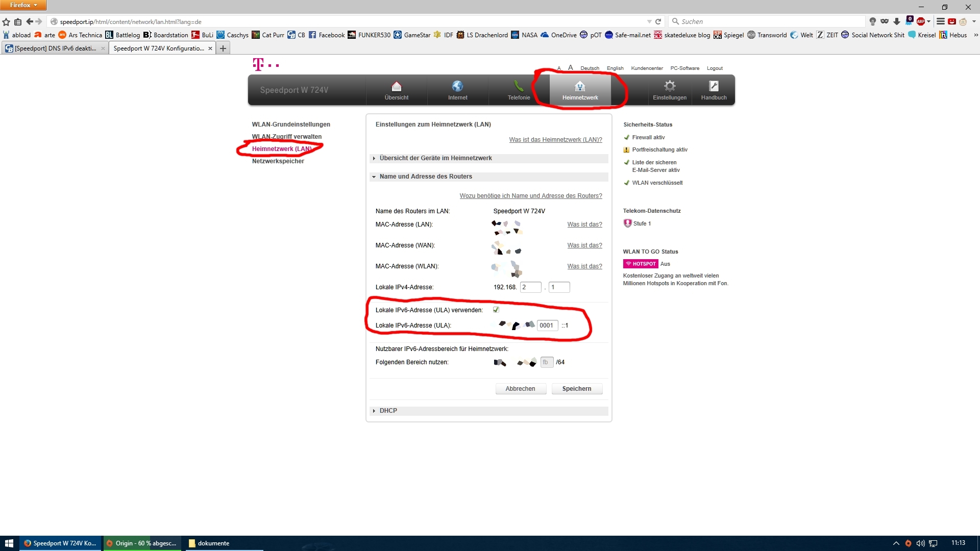The width and height of the screenshot is (980, 551).
Task: Click the Telekom T logo
Action: point(259,64)
